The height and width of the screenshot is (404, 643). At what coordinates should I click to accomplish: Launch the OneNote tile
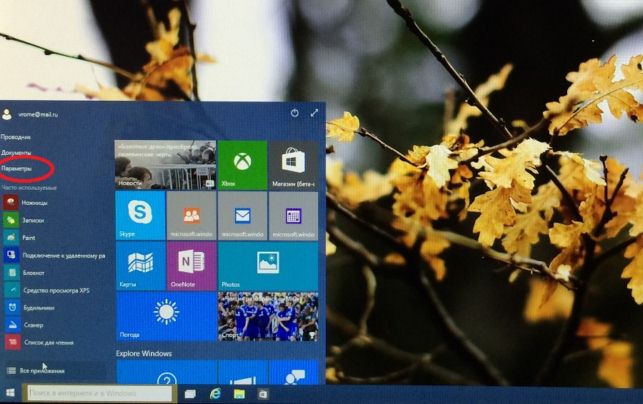point(192,266)
